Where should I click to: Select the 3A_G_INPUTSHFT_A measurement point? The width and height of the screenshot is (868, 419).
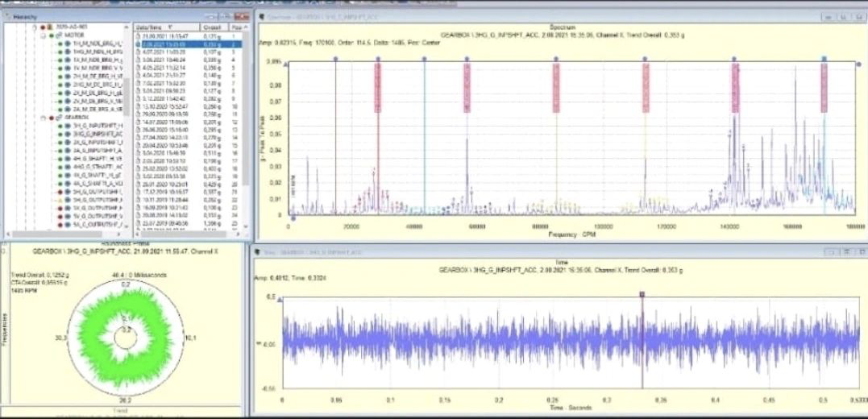[x=98, y=150]
